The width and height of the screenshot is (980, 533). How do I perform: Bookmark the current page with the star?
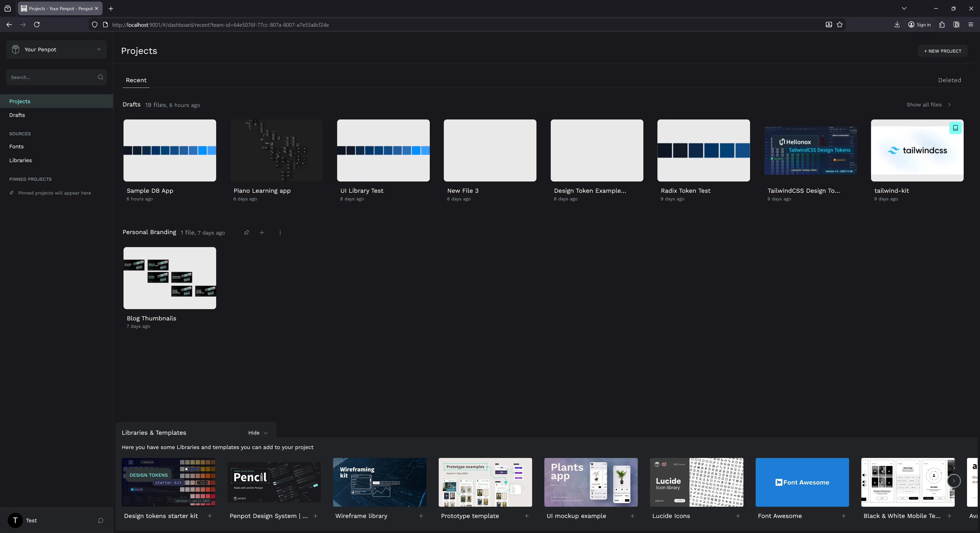[840, 24]
